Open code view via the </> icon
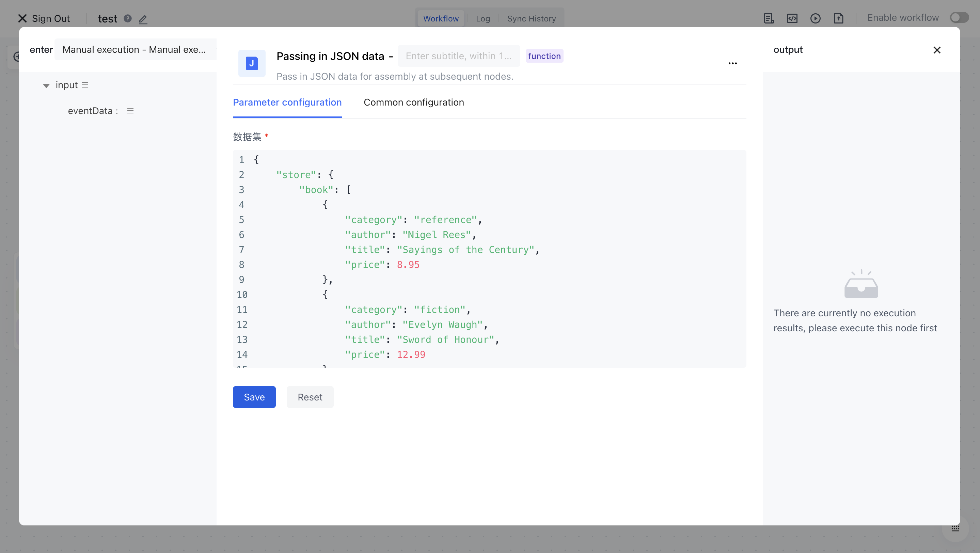Viewport: 980px width, 553px height. click(x=792, y=18)
